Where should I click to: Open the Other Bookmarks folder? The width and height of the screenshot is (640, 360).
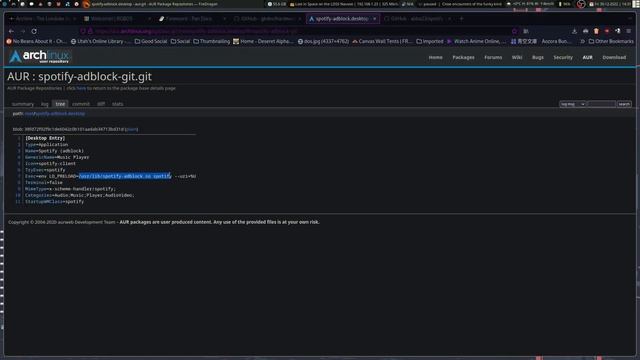click(x=611, y=41)
